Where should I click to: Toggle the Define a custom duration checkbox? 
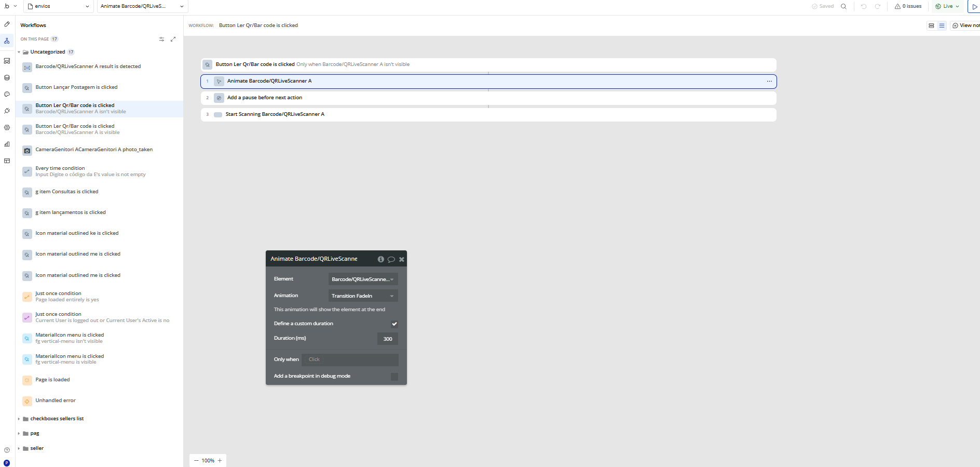point(394,324)
